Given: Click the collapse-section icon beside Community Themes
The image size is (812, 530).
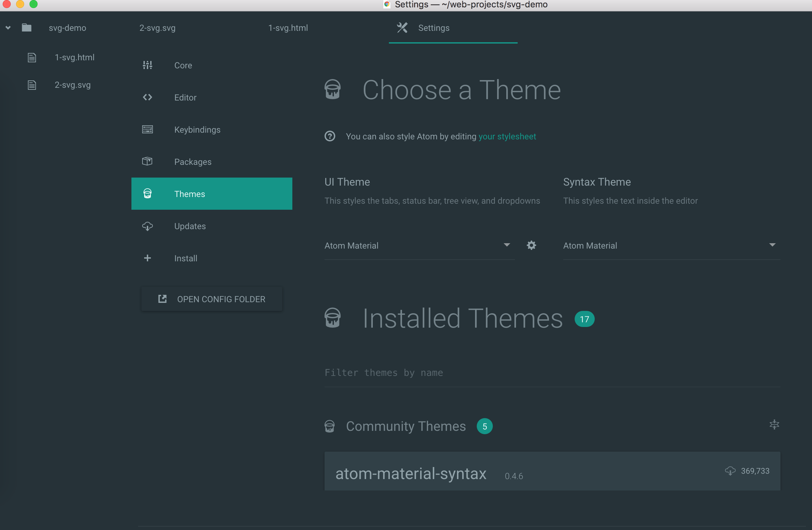Looking at the screenshot, I should (x=774, y=425).
